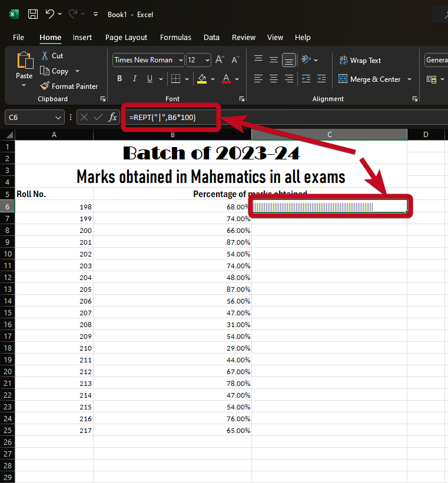
Task: Expand the Paste options arrow
Action: [24, 85]
